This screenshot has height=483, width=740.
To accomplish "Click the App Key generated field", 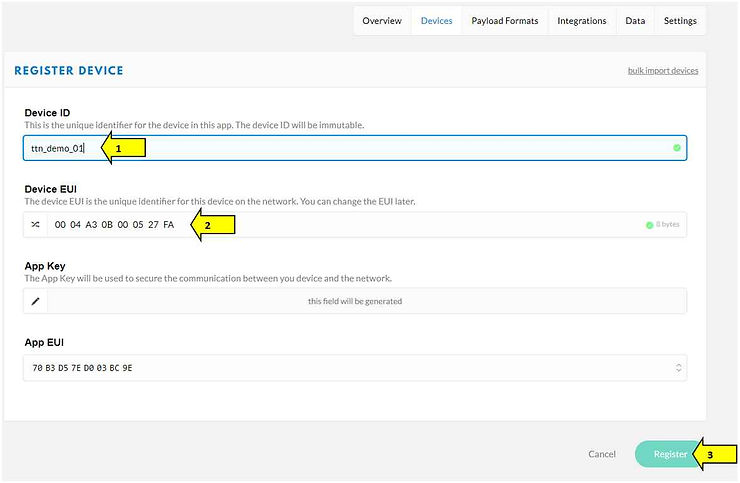I will (355, 301).
